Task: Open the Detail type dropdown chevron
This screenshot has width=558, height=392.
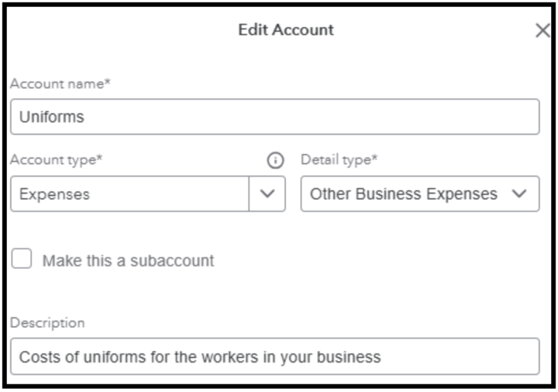Action: (519, 194)
